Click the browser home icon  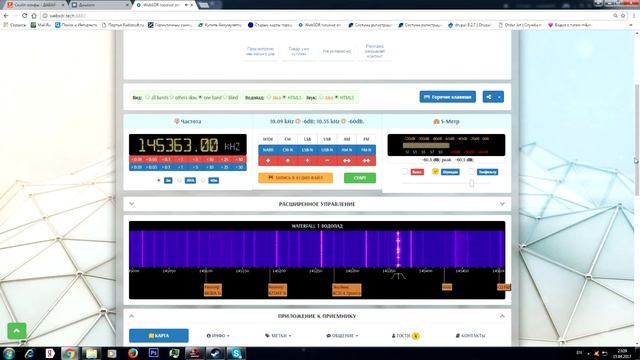point(34,16)
